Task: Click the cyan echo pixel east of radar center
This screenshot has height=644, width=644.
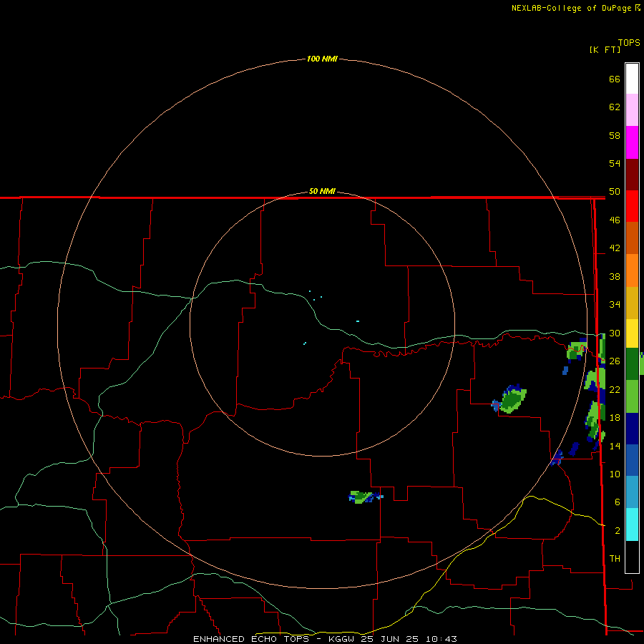Action: (358, 321)
